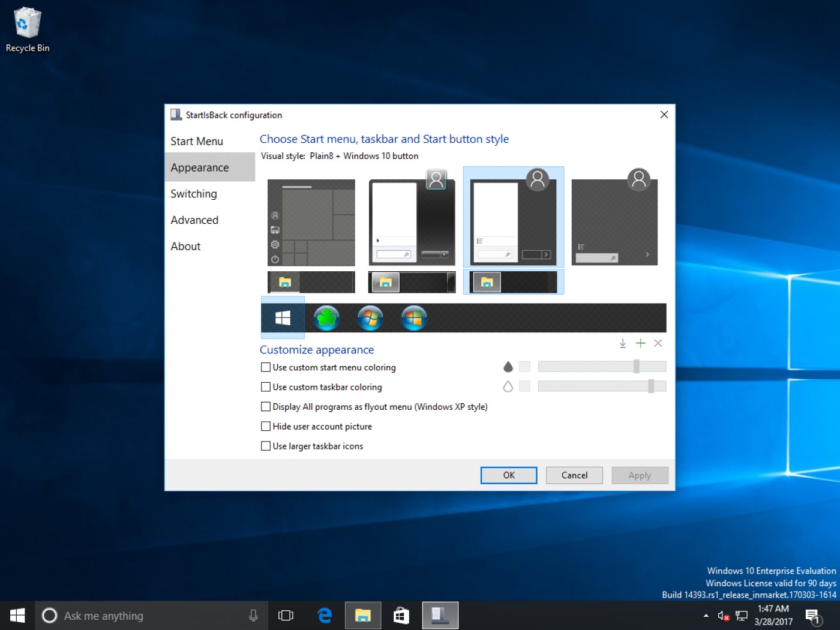Go to the About section
840x630 pixels.
point(210,246)
